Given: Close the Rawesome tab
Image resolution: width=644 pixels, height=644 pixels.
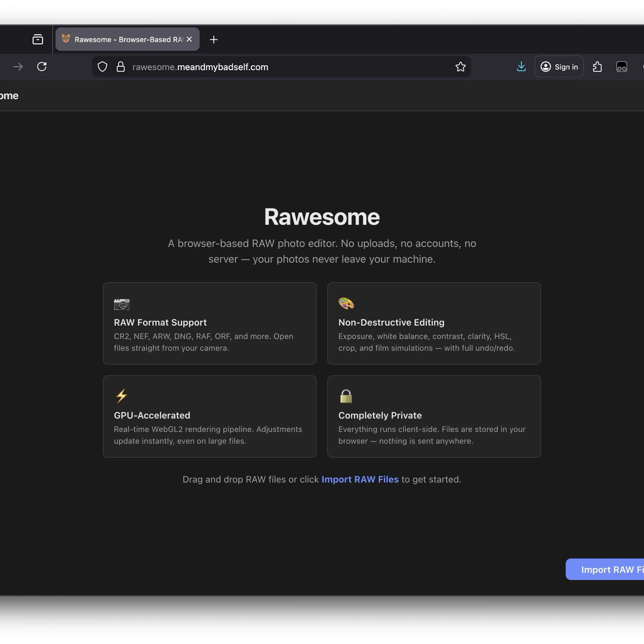Looking at the screenshot, I should [x=189, y=39].
